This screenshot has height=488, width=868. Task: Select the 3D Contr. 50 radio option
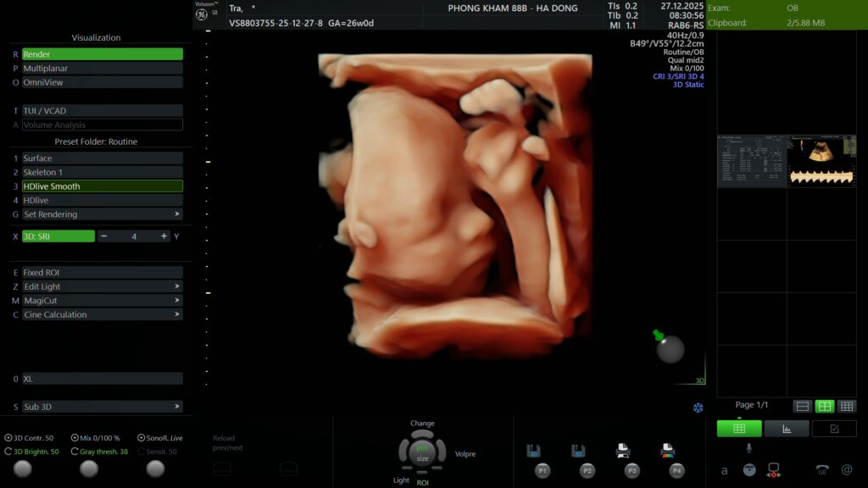[x=8, y=438]
